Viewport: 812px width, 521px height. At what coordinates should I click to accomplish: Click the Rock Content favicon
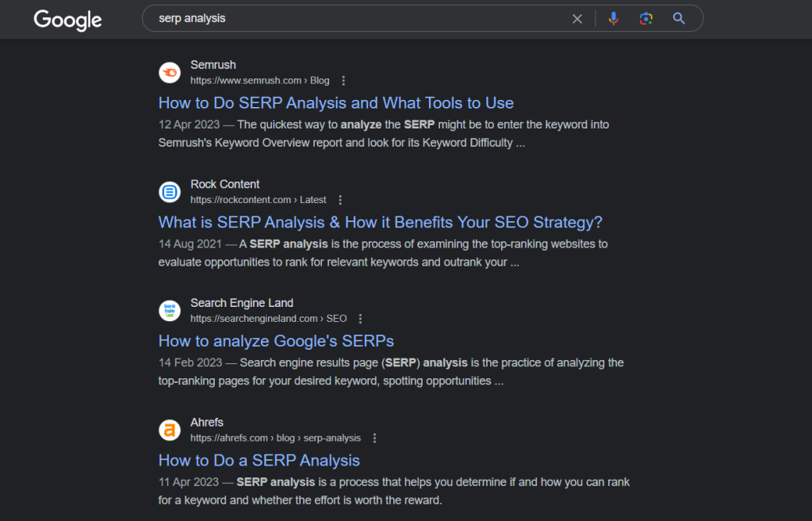tap(169, 191)
